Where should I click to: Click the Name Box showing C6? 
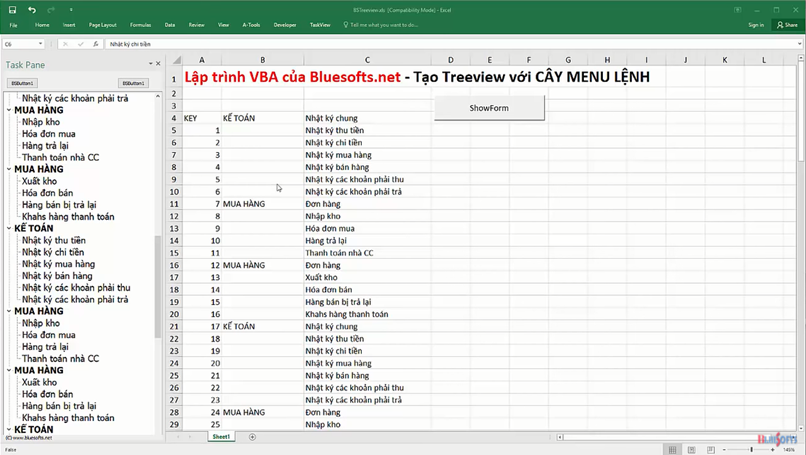tap(20, 44)
